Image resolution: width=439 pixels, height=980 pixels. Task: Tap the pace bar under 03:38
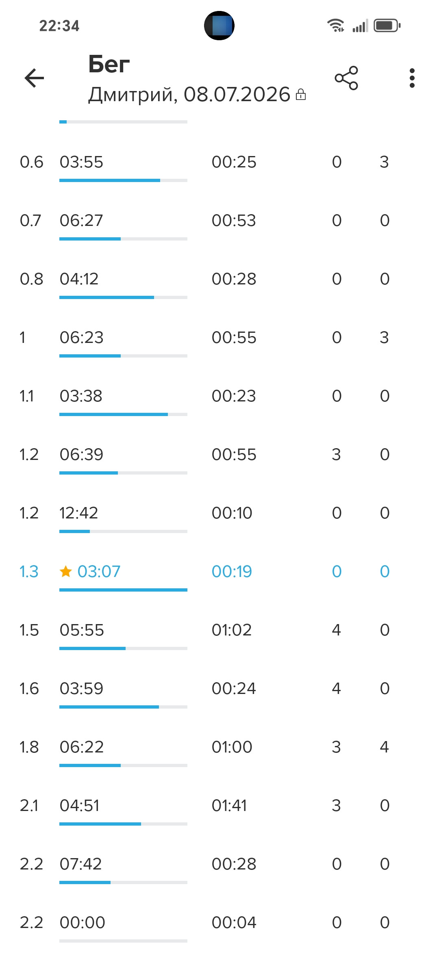click(x=123, y=414)
